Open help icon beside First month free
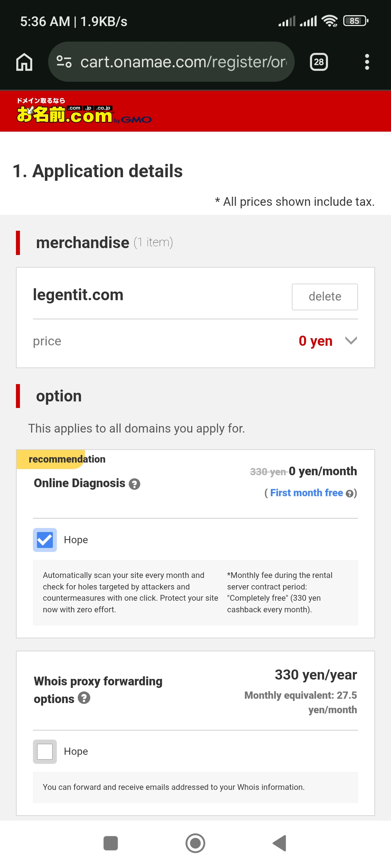391x868 pixels. tap(349, 494)
